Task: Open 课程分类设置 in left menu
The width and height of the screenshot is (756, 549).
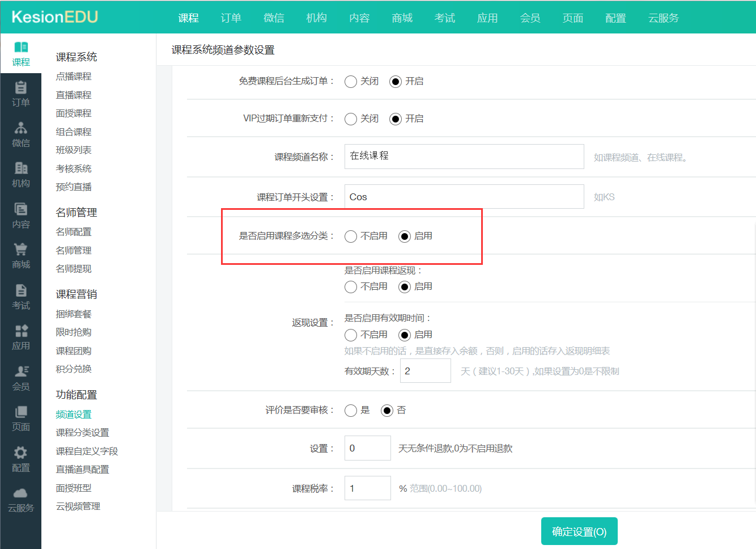Action: point(82,433)
